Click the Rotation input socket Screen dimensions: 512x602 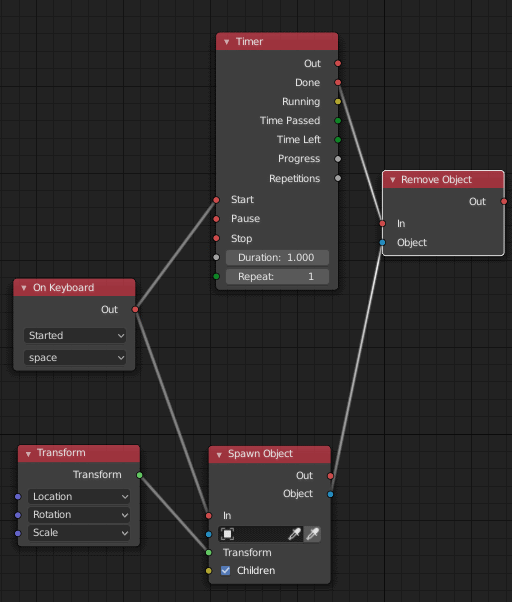click(18, 515)
